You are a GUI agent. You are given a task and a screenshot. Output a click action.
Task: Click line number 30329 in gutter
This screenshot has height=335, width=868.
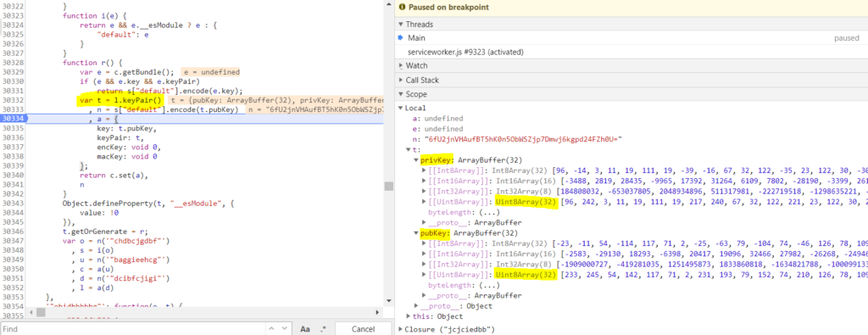(12, 72)
